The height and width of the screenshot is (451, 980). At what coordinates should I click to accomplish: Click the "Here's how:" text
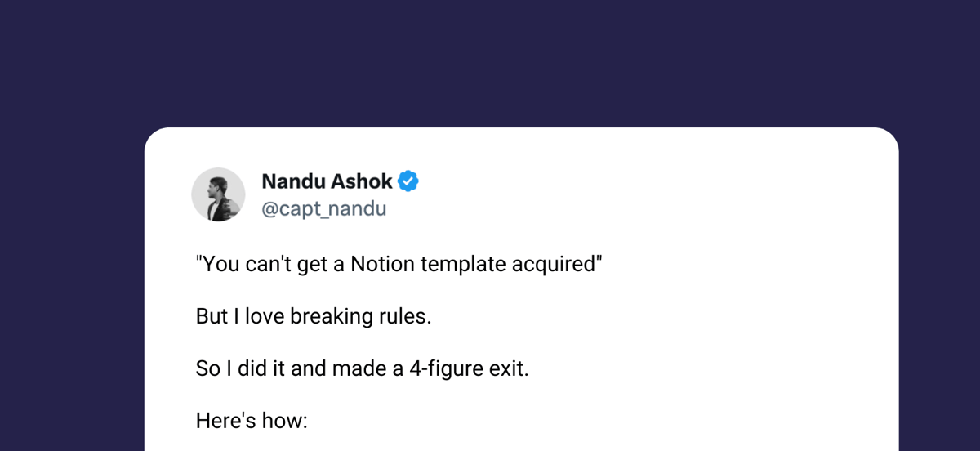pyautogui.click(x=252, y=421)
